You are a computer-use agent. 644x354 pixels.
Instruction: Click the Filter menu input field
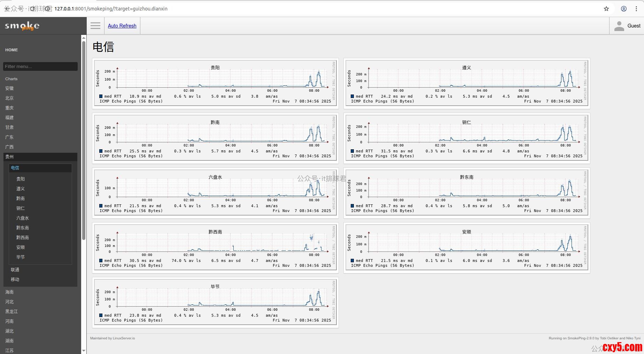(40, 67)
